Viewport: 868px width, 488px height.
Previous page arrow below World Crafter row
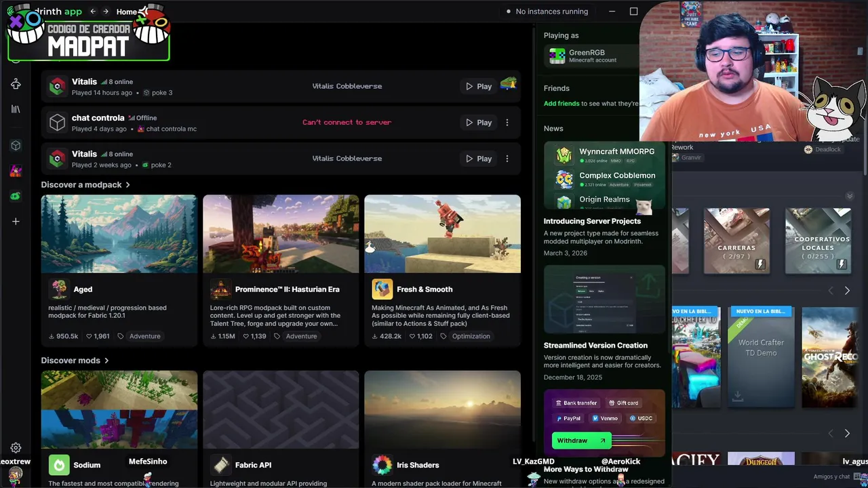(x=831, y=433)
